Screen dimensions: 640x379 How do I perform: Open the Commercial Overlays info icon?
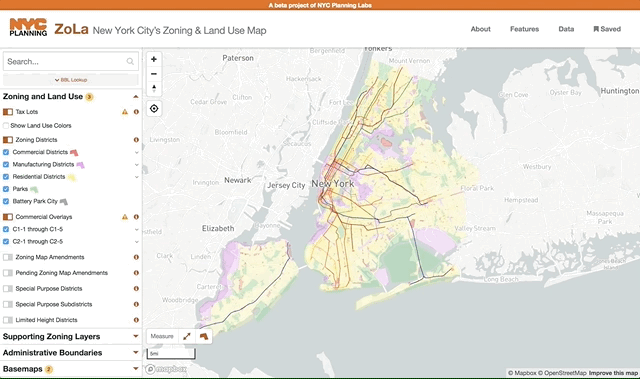coord(136,217)
